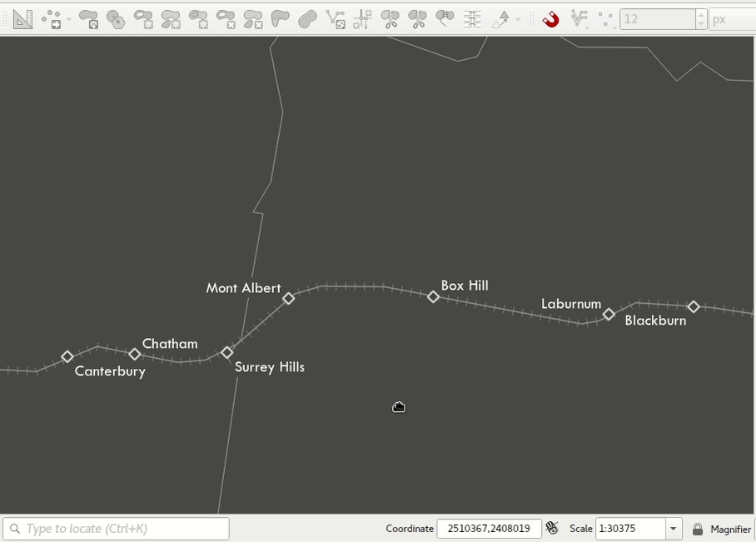Click the Canterbury station diamond marker
Screen dimensions: 756x542
[67, 357]
